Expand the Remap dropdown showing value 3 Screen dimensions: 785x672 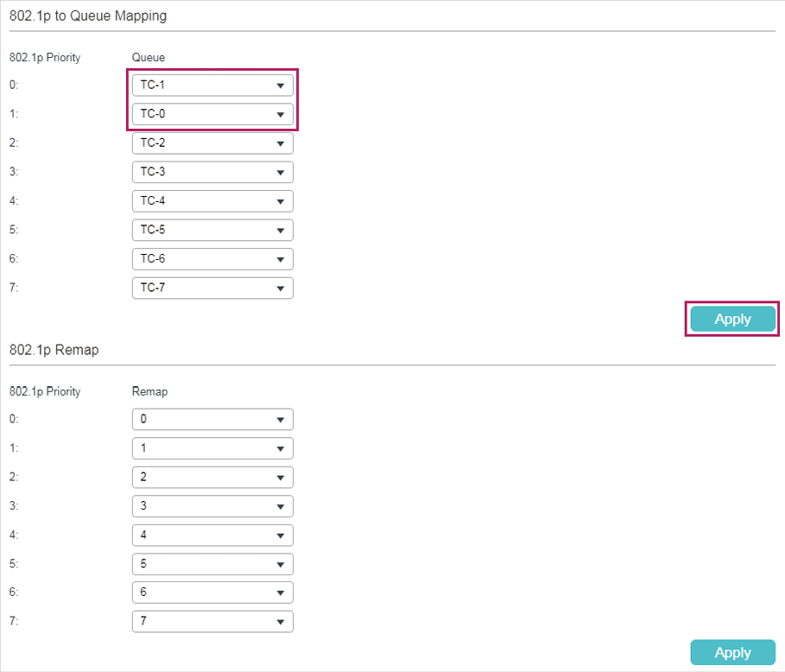(x=212, y=506)
